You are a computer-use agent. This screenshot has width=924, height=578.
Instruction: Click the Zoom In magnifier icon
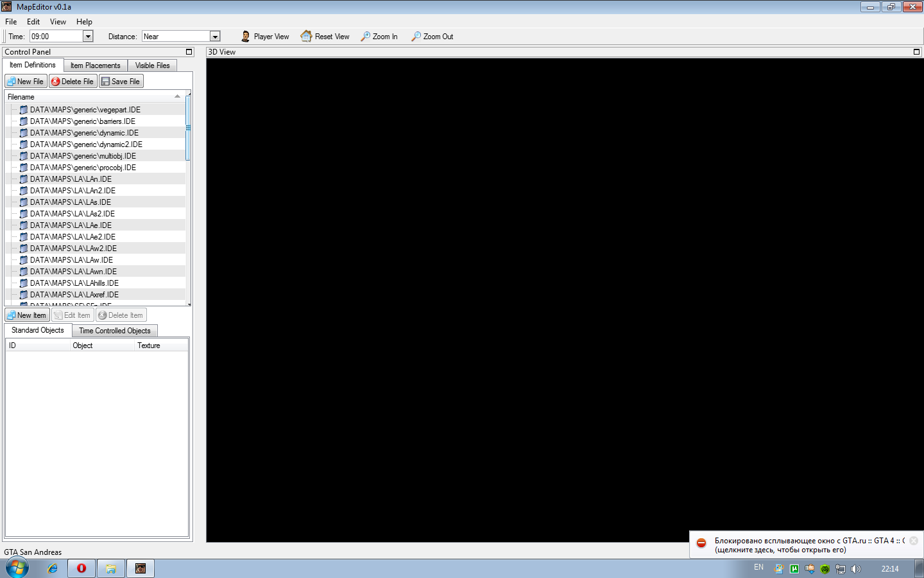click(x=366, y=37)
